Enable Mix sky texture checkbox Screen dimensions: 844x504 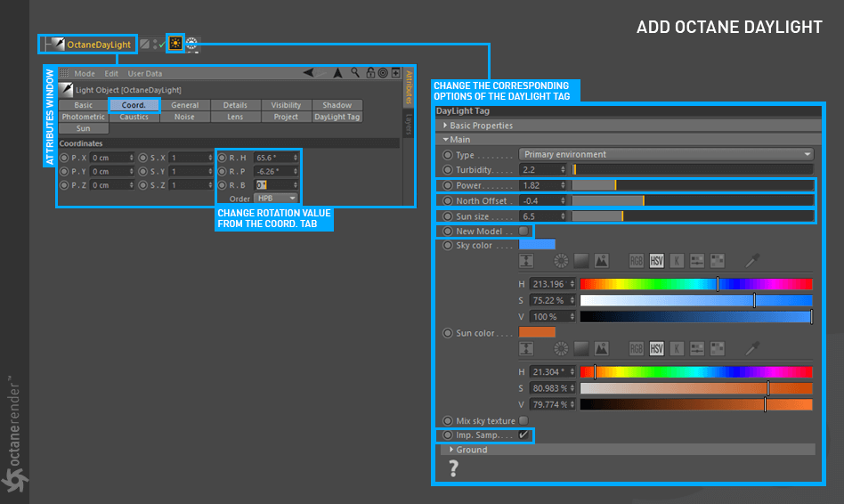tap(523, 420)
